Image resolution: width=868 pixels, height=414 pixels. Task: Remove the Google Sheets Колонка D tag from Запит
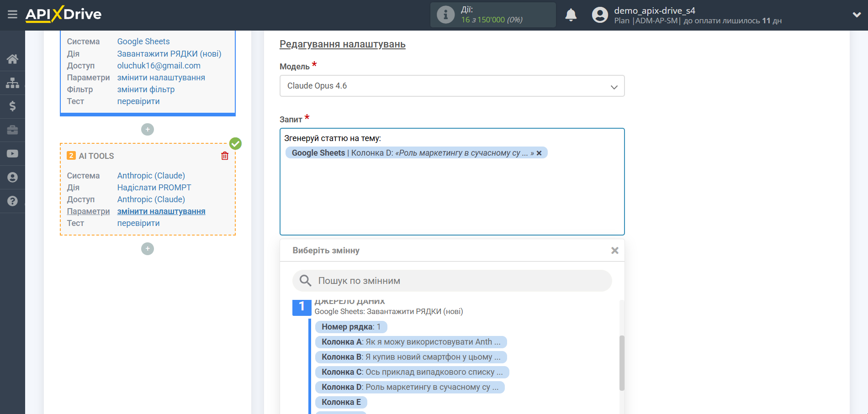[x=539, y=153]
